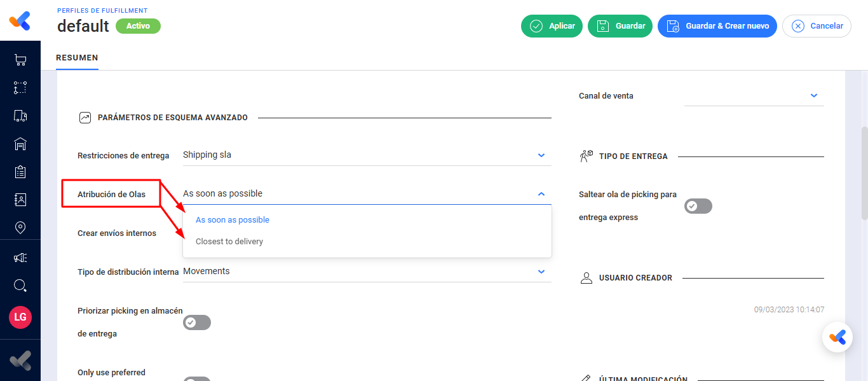Click the LG user avatar
This screenshot has height=381, width=868.
pos(20,317)
